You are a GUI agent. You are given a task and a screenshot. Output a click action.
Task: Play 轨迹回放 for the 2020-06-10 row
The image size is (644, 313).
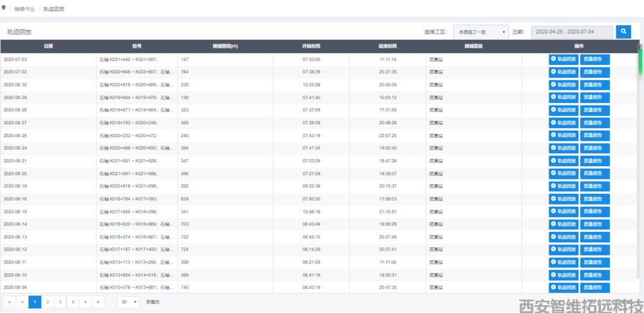(x=563, y=275)
